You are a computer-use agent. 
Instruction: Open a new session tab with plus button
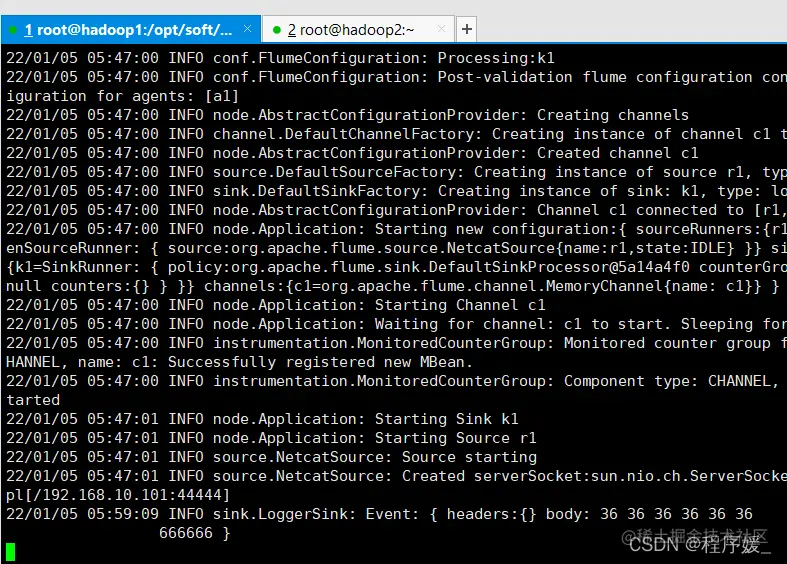(x=466, y=29)
